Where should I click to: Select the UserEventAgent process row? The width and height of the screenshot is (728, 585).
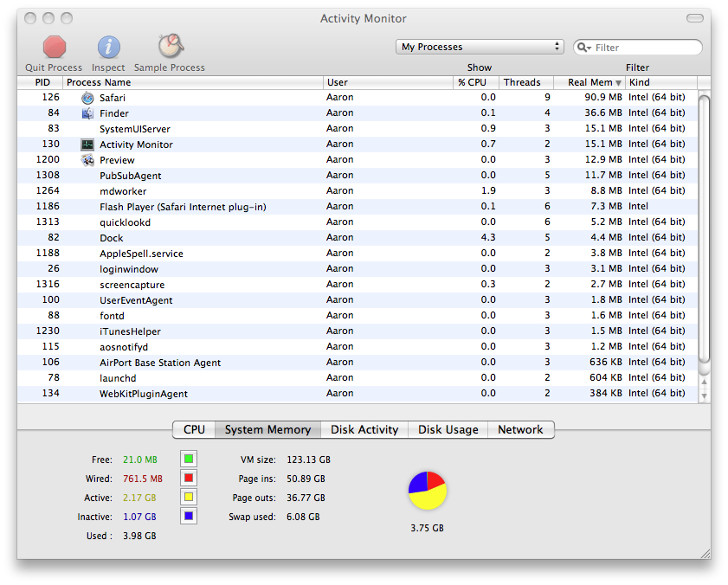click(358, 300)
